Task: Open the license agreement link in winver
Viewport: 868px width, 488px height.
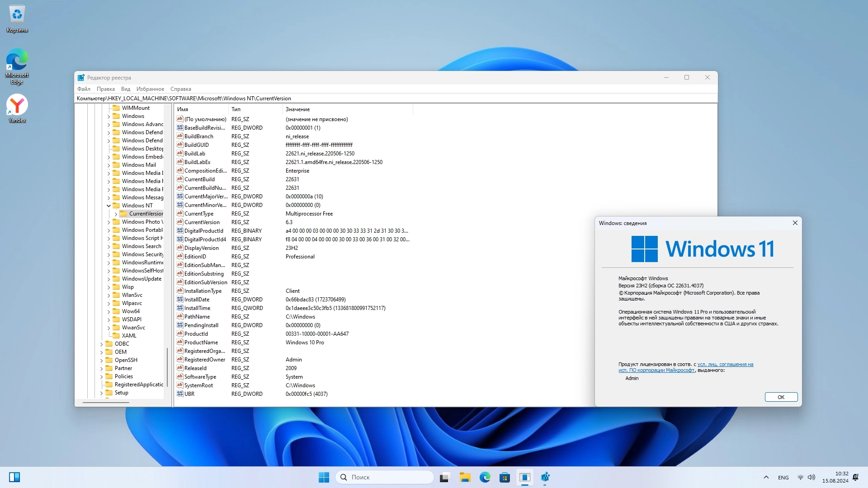Action: click(x=725, y=364)
